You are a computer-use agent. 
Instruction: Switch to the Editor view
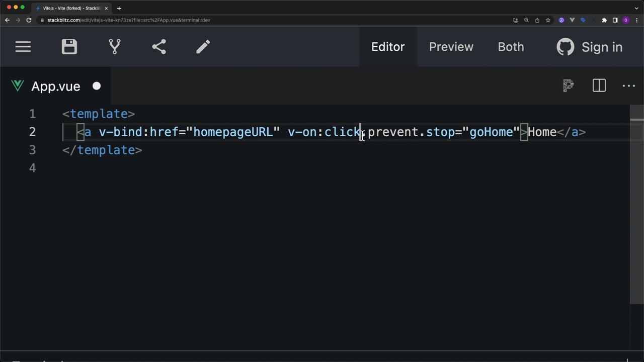(x=388, y=47)
